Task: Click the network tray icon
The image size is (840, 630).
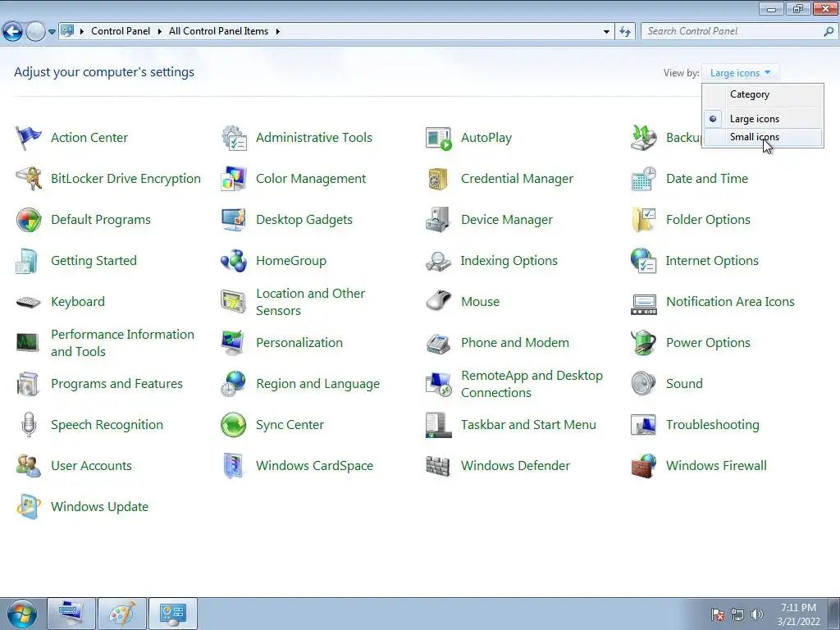Action: (737, 614)
